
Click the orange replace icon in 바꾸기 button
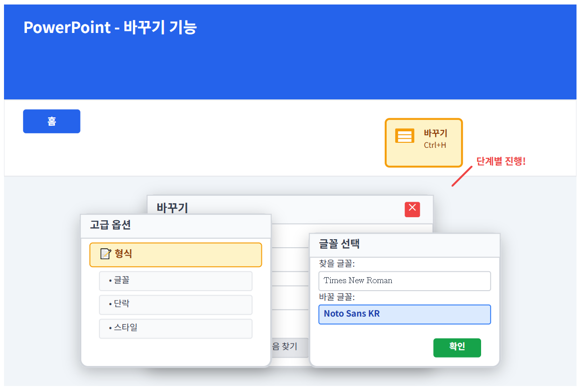pyautogui.click(x=405, y=136)
